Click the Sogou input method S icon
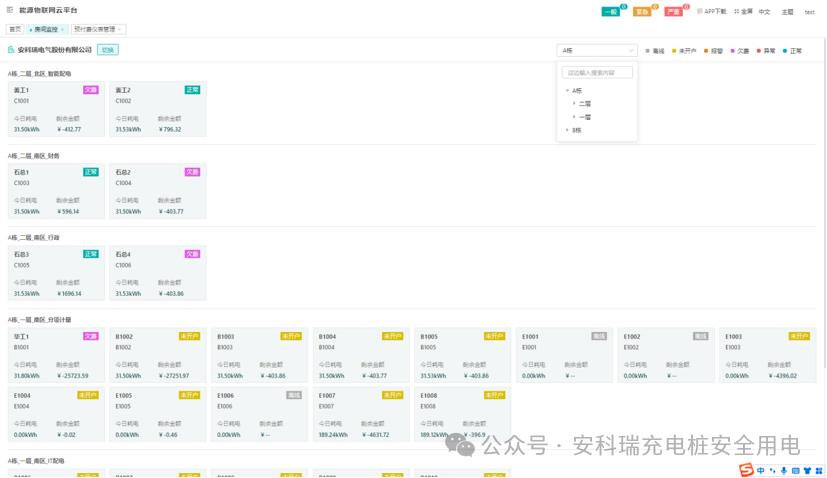The width and height of the screenshot is (827, 478). click(746, 470)
